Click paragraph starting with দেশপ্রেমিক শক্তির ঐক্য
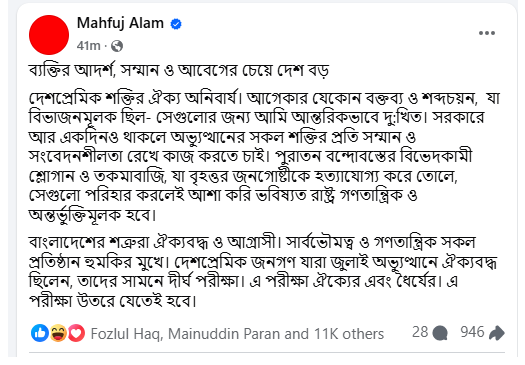This screenshot has height=365, width=525. click(x=264, y=156)
